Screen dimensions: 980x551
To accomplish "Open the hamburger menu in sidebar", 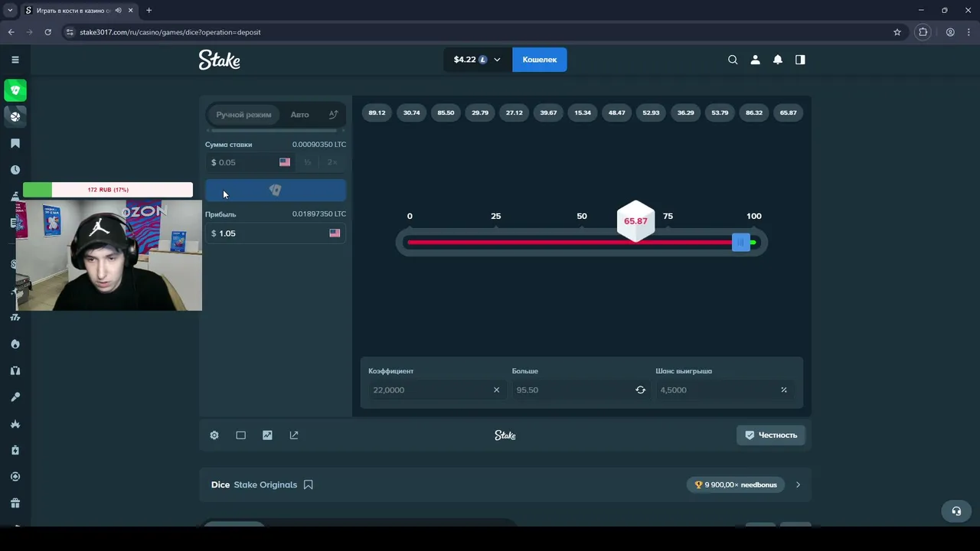I will pyautogui.click(x=15, y=60).
